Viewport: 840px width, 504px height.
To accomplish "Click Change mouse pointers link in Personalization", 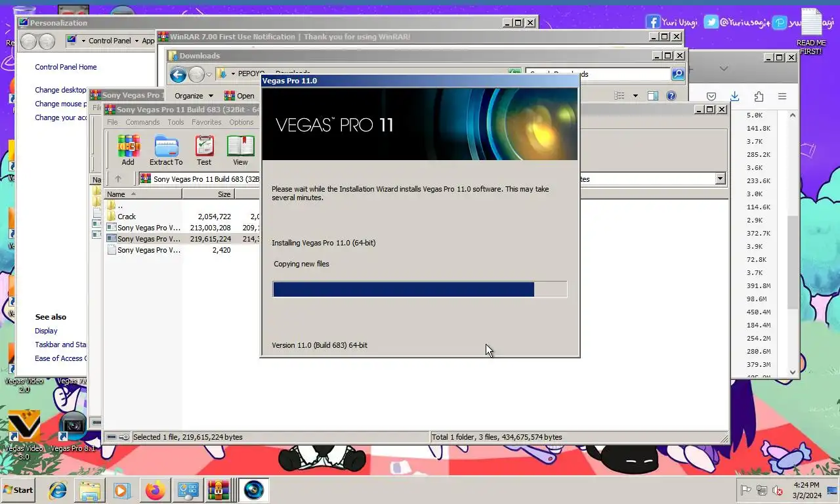I will click(x=60, y=104).
